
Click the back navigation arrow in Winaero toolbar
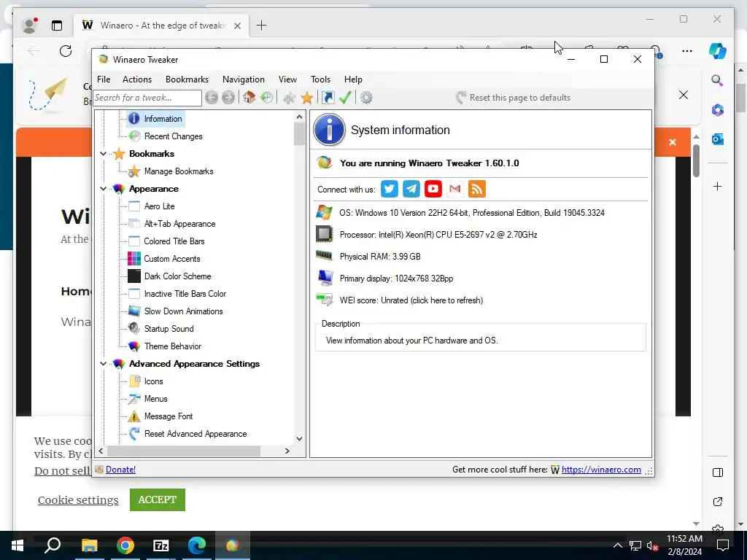(212, 98)
